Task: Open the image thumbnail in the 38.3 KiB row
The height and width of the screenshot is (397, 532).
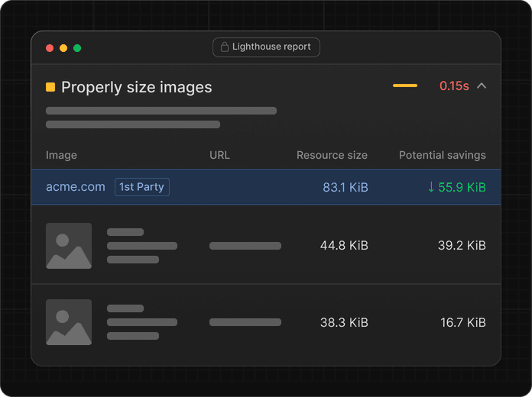Action: (x=69, y=322)
